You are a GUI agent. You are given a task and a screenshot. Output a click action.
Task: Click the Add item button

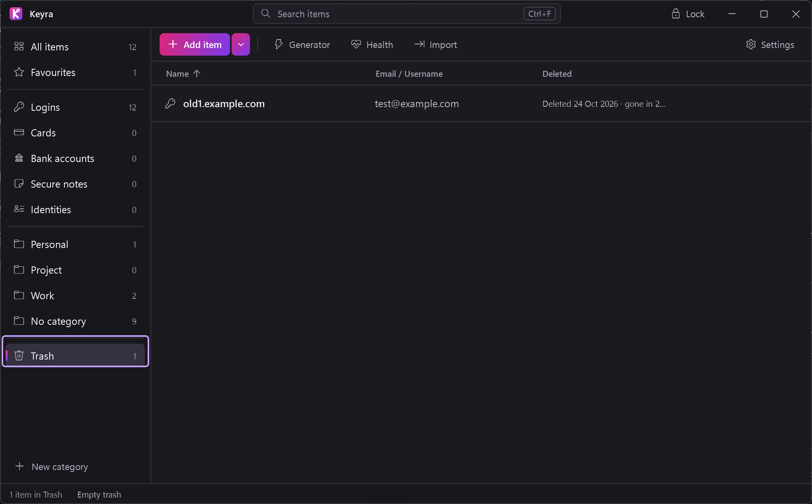point(195,44)
